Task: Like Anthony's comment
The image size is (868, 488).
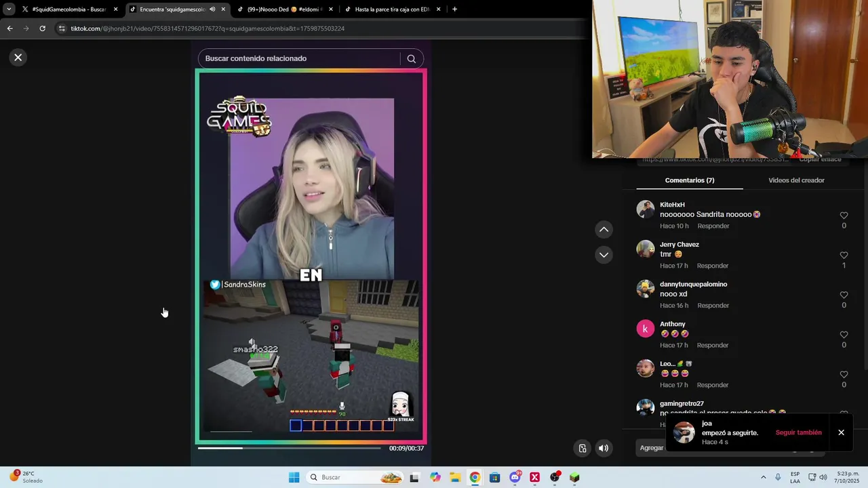Action: click(x=844, y=335)
